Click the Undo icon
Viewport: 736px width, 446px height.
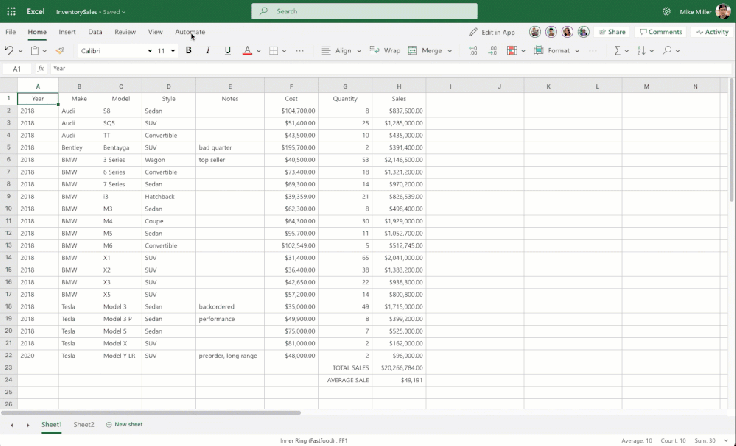[8, 50]
